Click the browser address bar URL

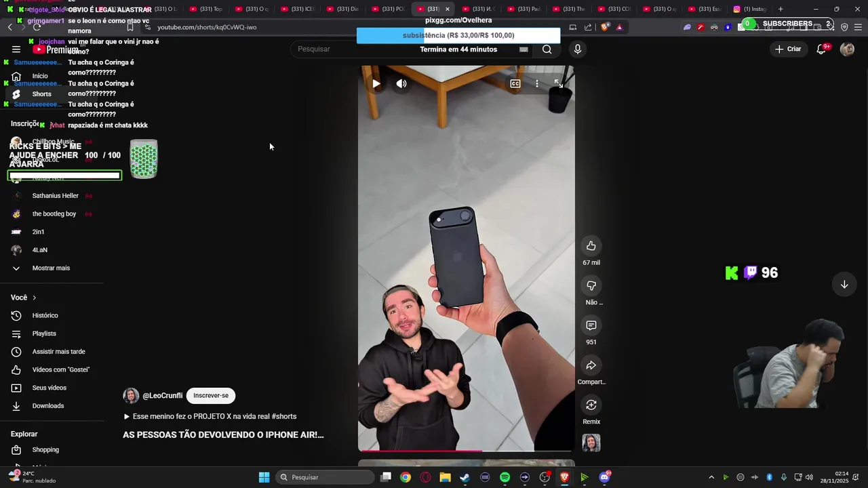(x=207, y=27)
